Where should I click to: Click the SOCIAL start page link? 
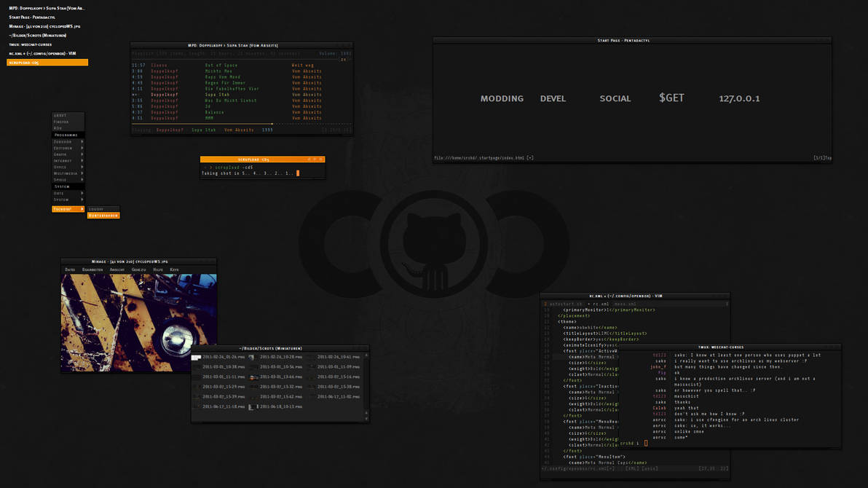[x=615, y=98]
